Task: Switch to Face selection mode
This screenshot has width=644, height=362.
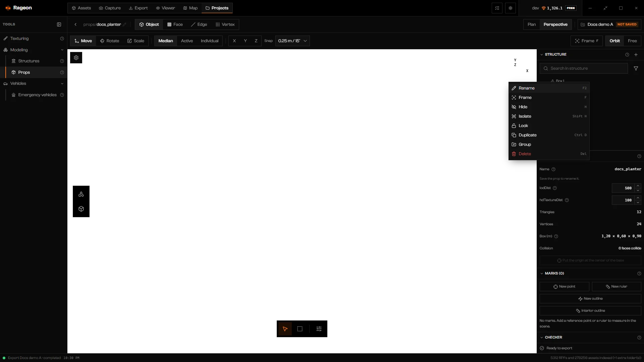Action: click(x=175, y=24)
